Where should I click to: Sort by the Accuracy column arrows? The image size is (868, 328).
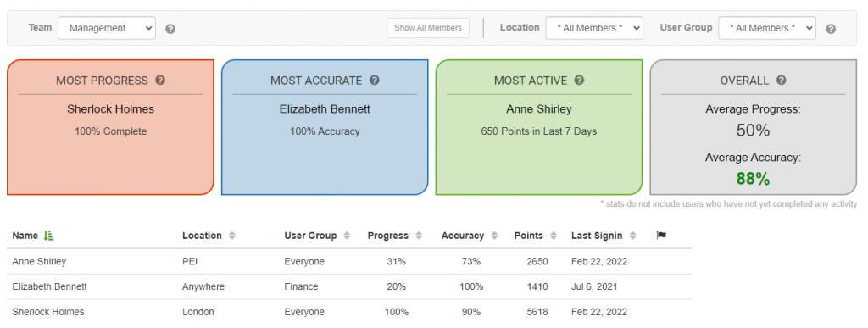pos(494,236)
